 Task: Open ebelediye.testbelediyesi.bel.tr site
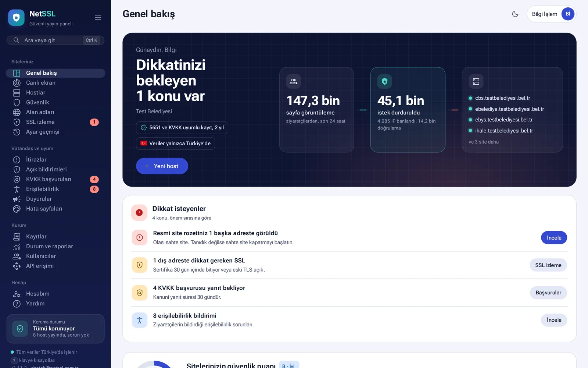click(x=509, y=109)
